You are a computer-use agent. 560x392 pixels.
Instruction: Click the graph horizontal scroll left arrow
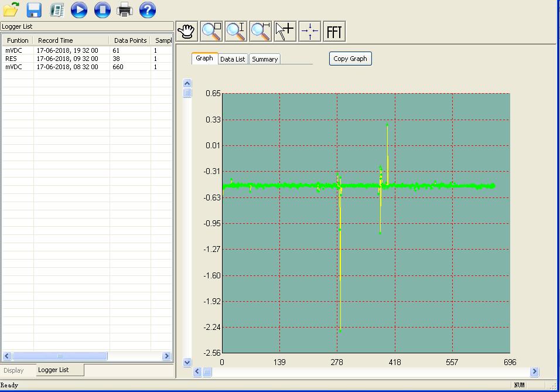point(197,371)
